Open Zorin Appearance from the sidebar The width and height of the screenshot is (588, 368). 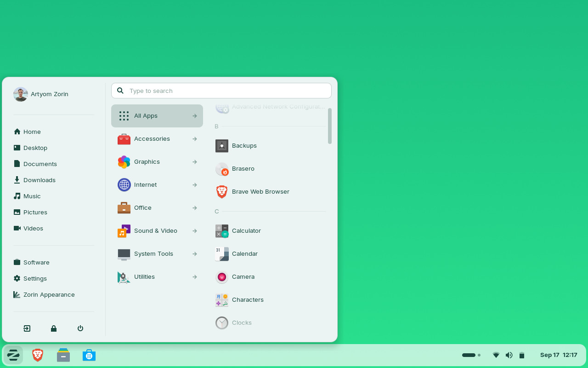click(49, 294)
